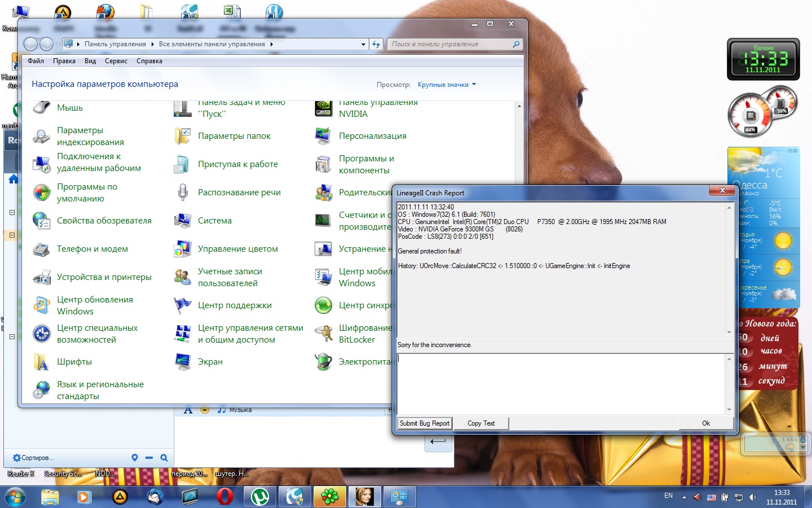Show hidden tray icons arrow
This screenshot has height=508, width=812.
684,497
